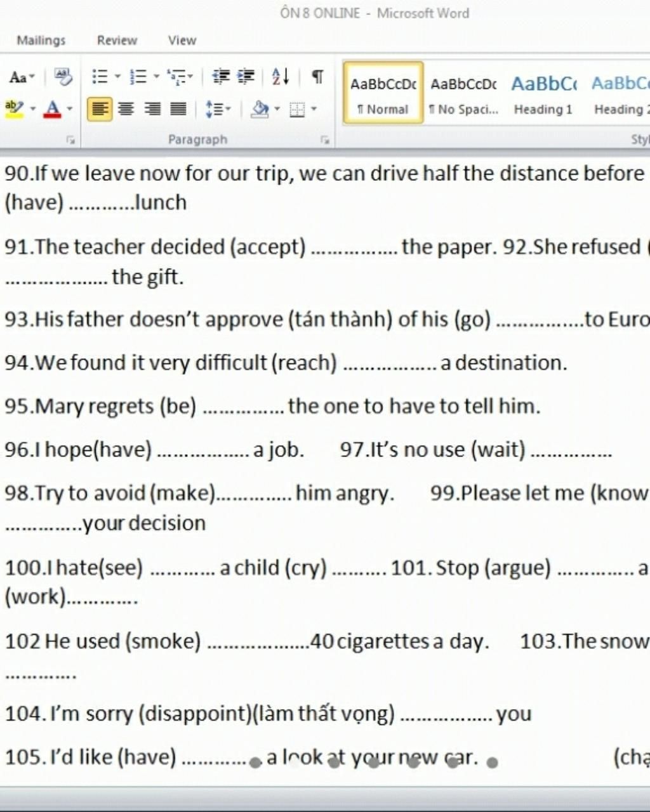Screen dimensions: 650x812
Task: Open the Borders dropdown arrow
Action: tap(314, 109)
